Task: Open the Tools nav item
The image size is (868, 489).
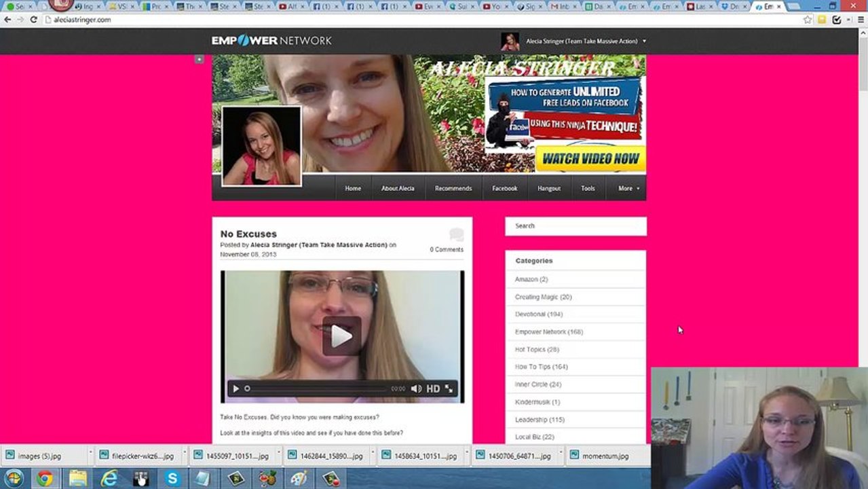Action: click(x=588, y=188)
